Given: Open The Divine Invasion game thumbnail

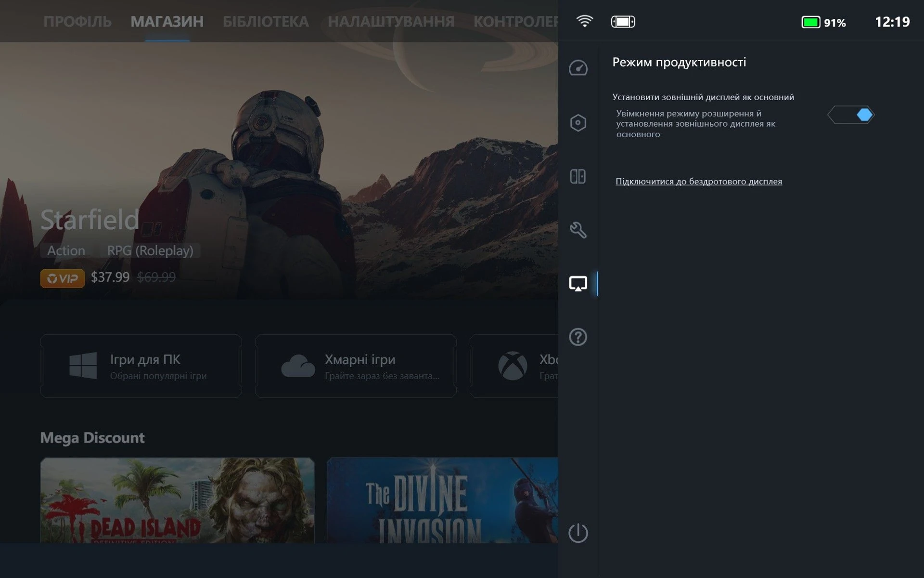Looking at the screenshot, I should [x=442, y=500].
